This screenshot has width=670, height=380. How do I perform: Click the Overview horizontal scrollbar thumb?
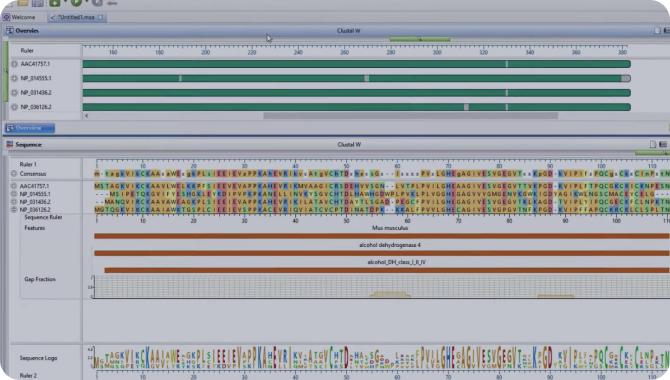(410, 115)
